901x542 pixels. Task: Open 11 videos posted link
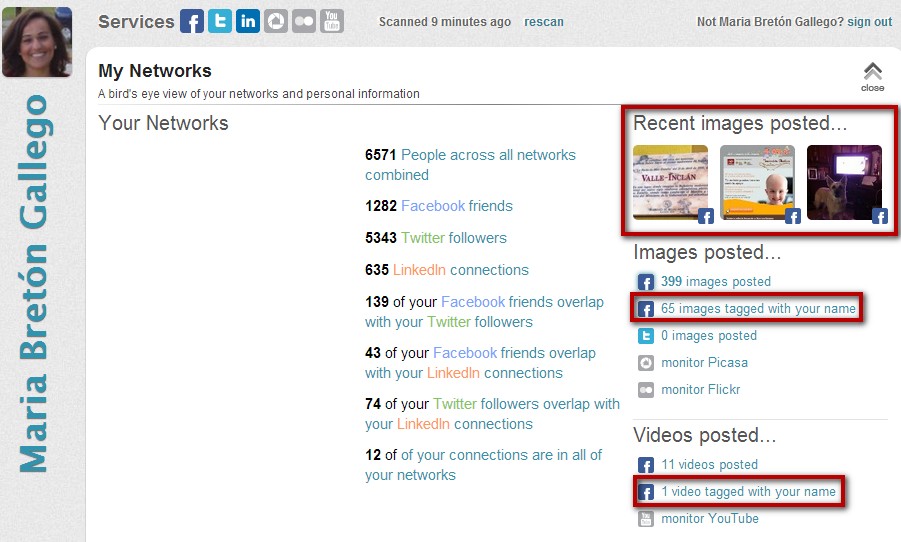[x=709, y=464]
